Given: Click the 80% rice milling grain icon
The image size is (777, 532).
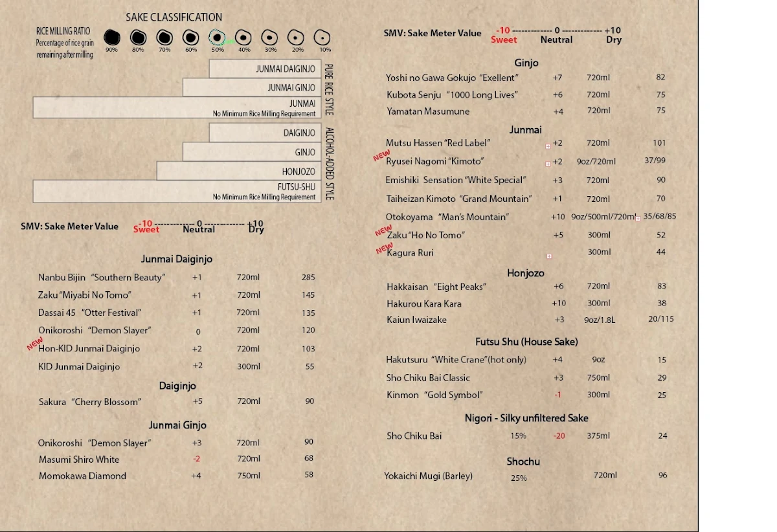Looking at the screenshot, I should [x=138, y=38].
